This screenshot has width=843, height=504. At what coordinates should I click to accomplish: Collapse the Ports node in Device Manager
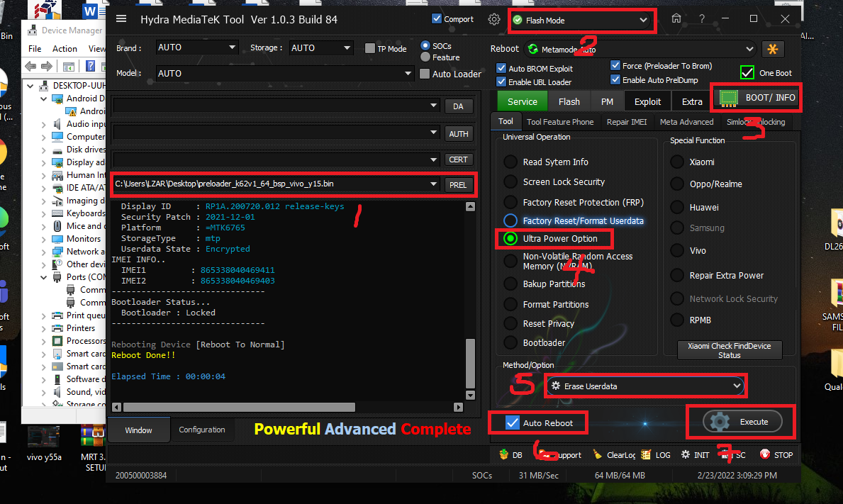43,277
